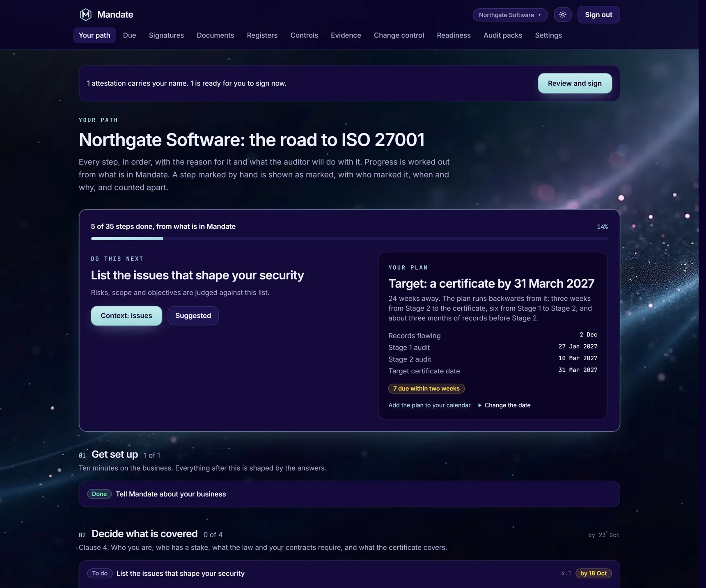706x588 pixels.
Task: Click the Review and sign button
Action: pyautogui.click(x=575, y=83)
